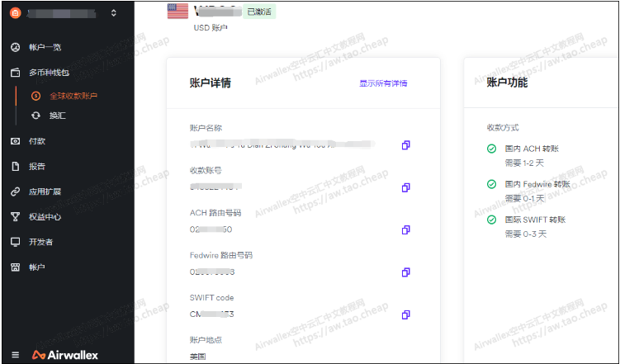
Task: Copy the Fedwire 路由号码
Action: [405, 272]
